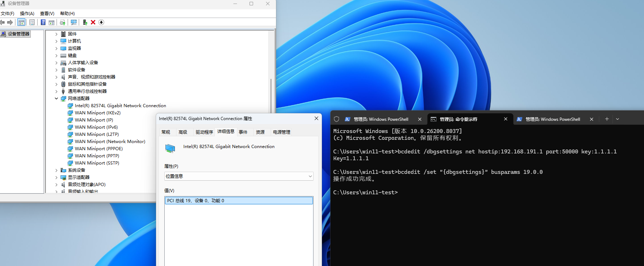This screenshot has height=266, width=644.
Task: Select the 人体学输入设备 category icon
Action: click(x=63, y=63)
